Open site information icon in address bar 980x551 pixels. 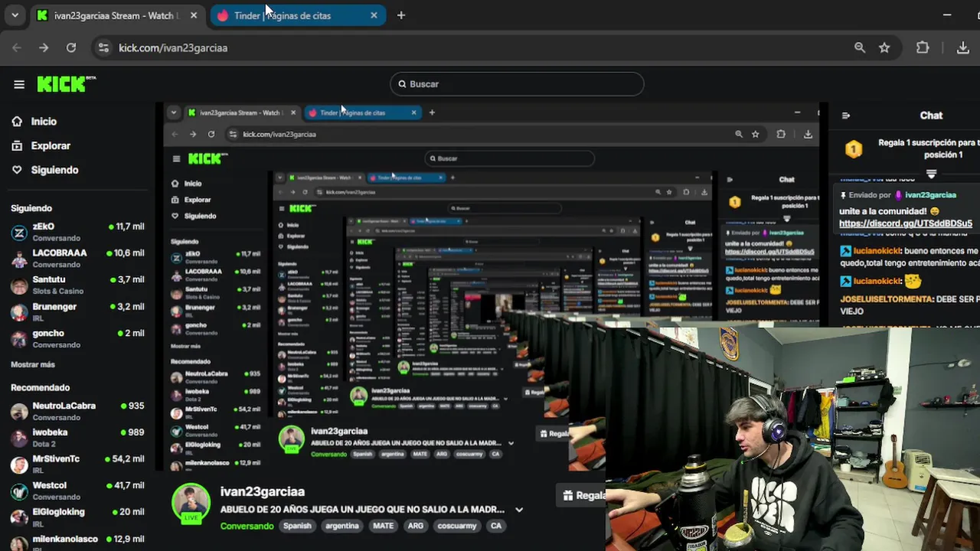pos(104,47)
